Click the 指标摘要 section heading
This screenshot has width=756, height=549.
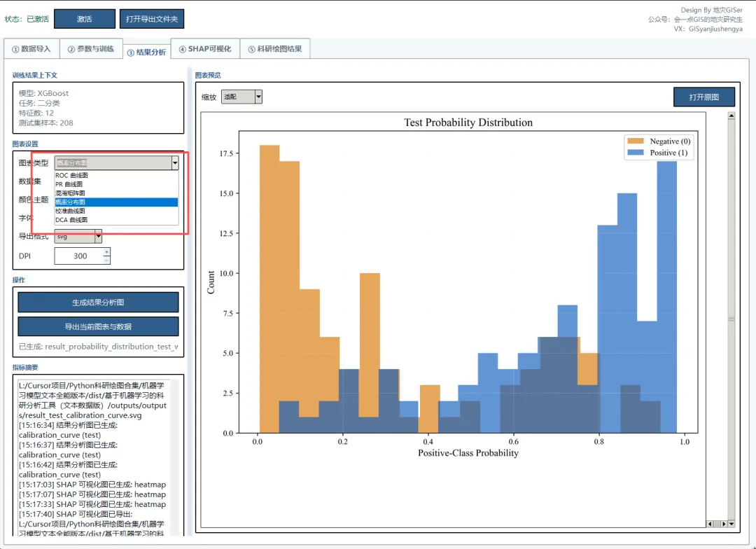pyautogui.click(x=25, y=368)
